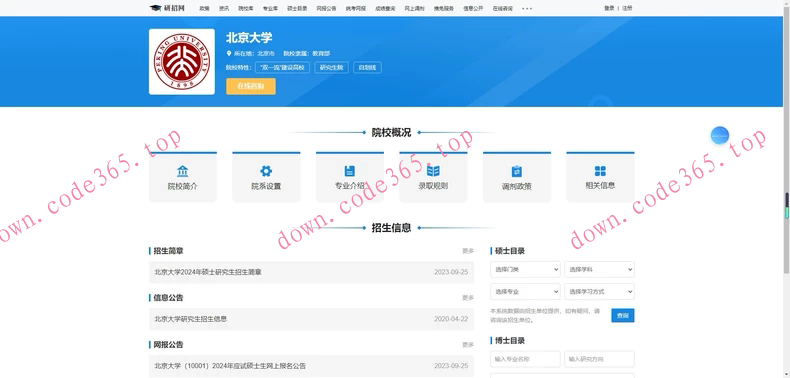Open the 院校简介 building icon card
The height and width of the screenshot is (378, 790).
click(x=182, y=177)
